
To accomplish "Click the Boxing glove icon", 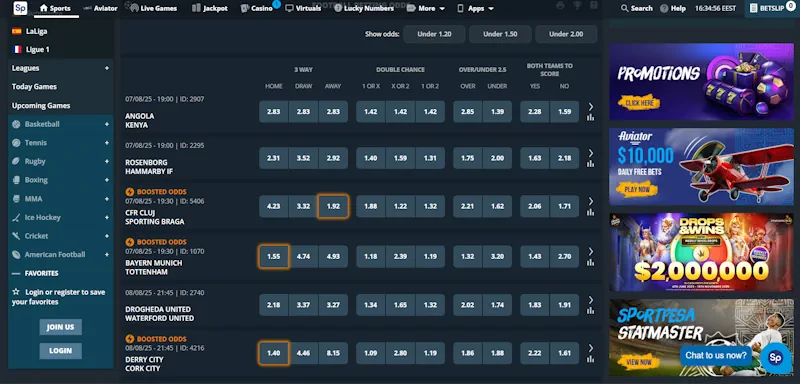I will [16, 180].
